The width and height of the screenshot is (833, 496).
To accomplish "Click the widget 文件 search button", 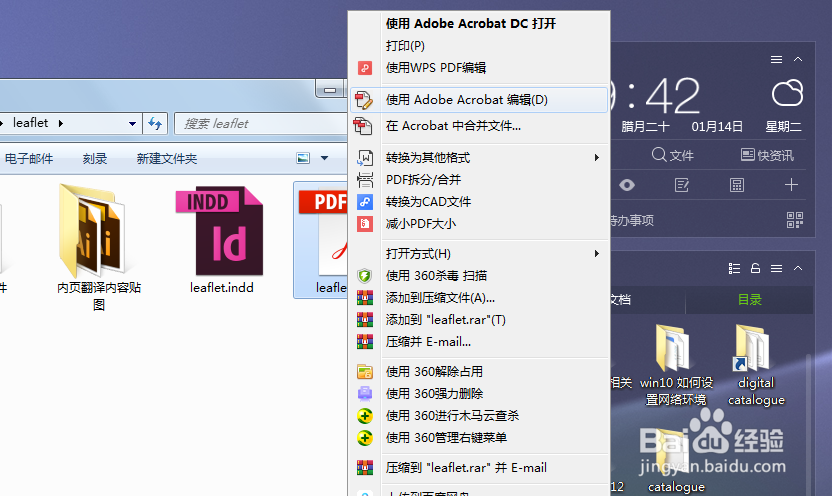I will click(x=672, y=155).
